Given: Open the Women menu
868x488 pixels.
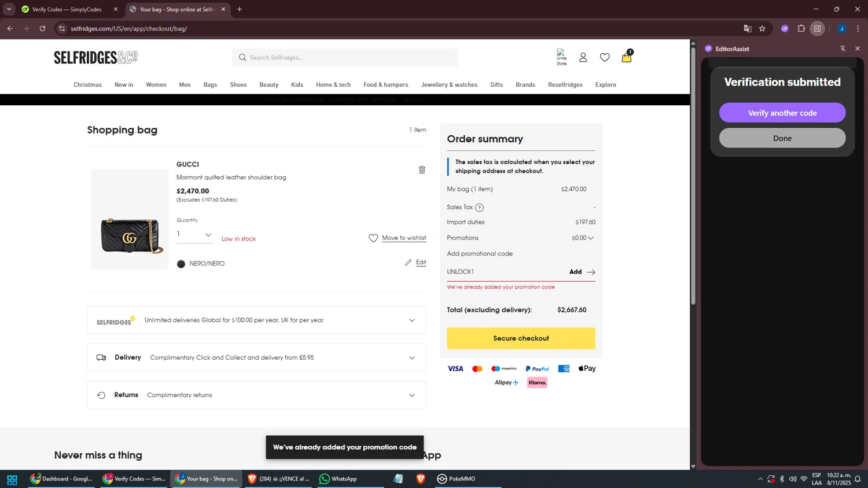Looking at the screenshot, I should [156, 84].
